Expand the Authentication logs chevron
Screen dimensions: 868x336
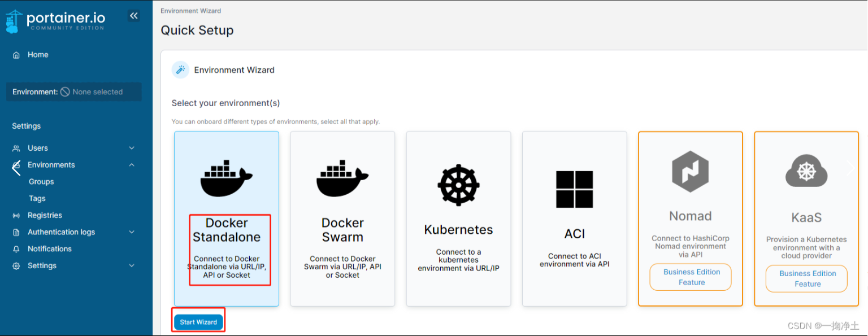pos(132,232)
